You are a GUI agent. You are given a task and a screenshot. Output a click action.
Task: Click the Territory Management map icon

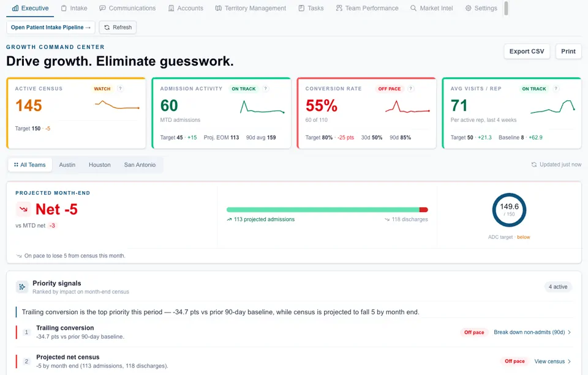(x=218, y=8)
